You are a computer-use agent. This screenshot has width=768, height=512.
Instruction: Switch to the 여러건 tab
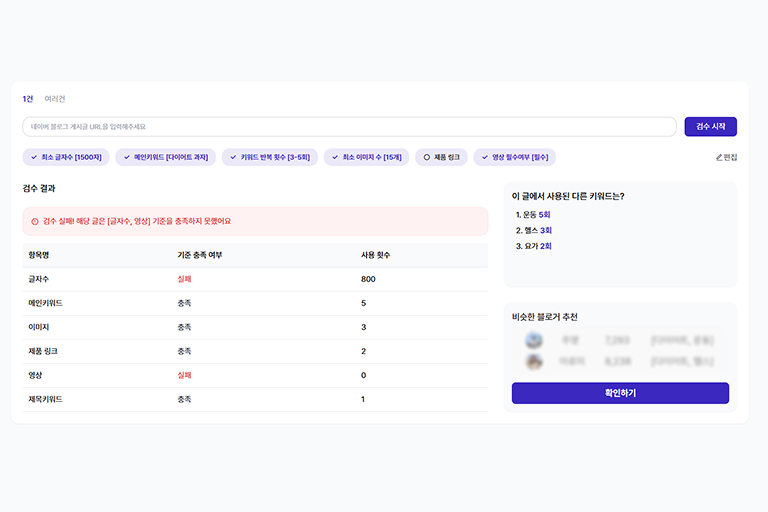pyautogui.click(x=54, y=99)
